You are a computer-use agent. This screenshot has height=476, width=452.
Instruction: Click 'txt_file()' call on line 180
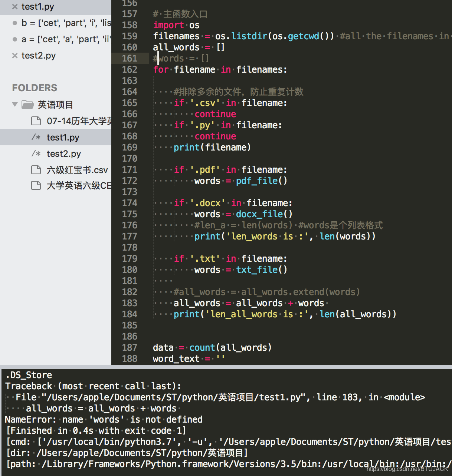262,270
